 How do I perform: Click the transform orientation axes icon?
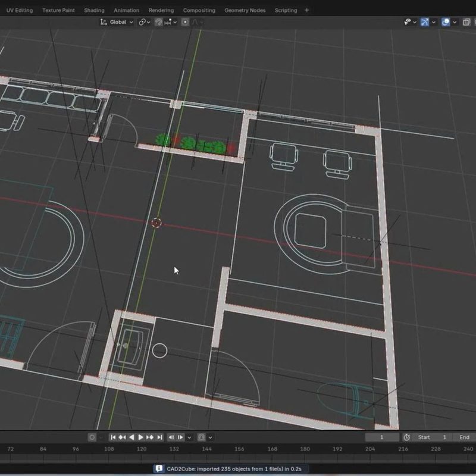coord(104,22)
